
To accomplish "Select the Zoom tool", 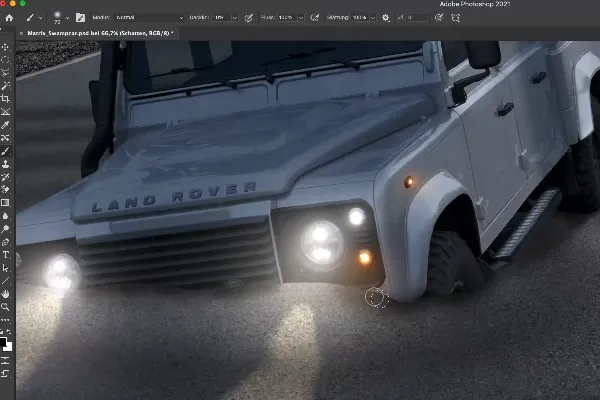I will point(5,307).
